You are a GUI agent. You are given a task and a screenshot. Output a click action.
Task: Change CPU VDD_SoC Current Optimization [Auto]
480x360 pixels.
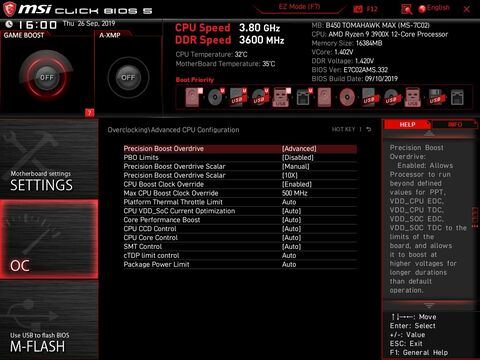click(x=291, y=211)
